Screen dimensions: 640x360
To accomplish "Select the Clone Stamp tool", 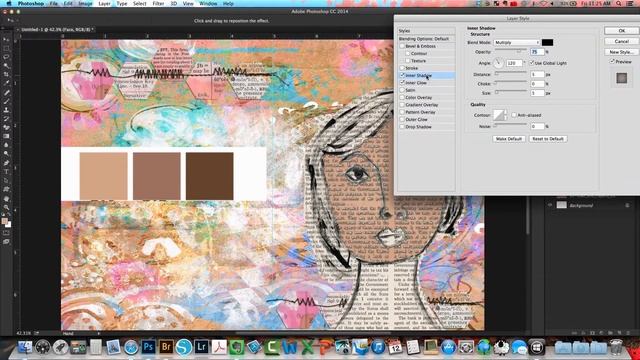I will 6,110.
